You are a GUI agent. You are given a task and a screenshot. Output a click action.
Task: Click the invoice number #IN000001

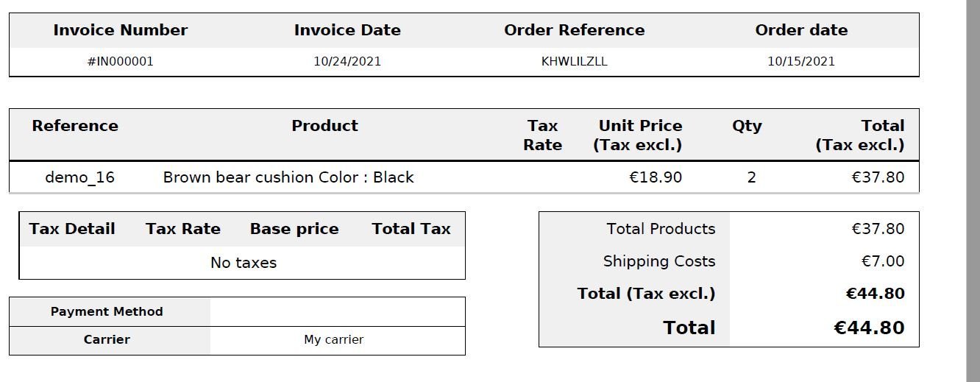tap(120, 62)
